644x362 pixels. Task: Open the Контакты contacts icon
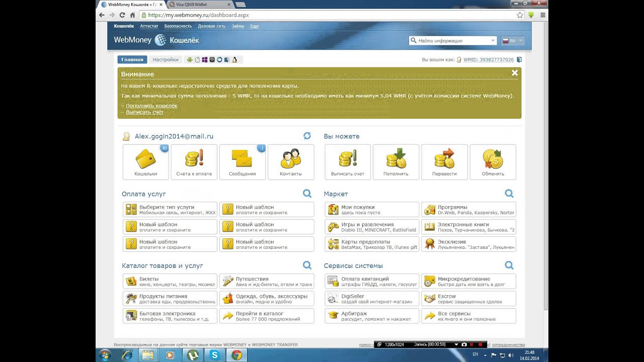[x=290, y=162]
